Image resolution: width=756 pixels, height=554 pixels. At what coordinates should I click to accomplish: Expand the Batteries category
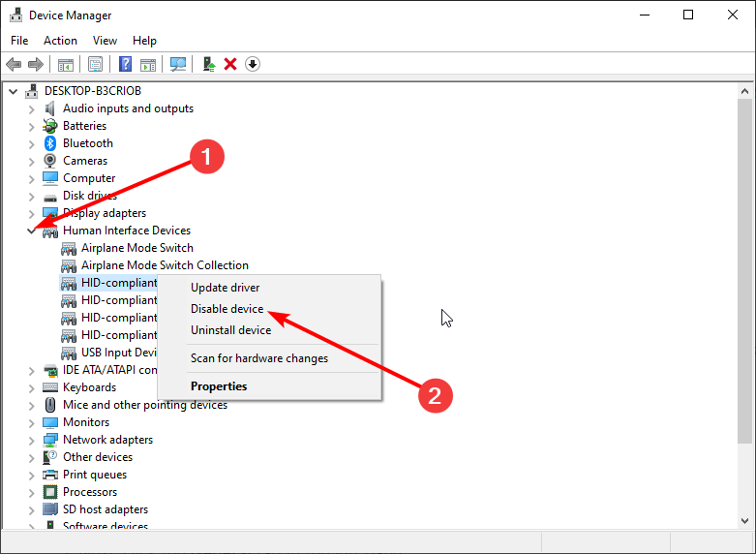tap(31, 127)
